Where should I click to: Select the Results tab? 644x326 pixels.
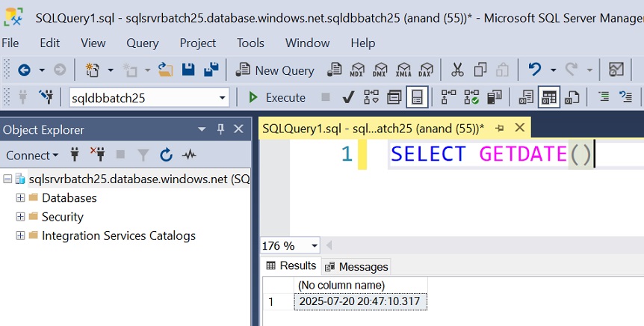tap(291, 265)
